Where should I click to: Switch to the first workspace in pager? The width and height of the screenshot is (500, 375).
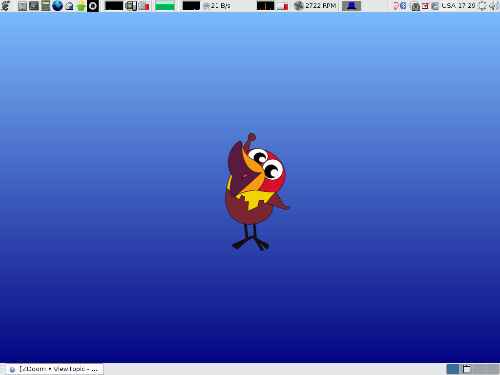(x=453, y=369)
